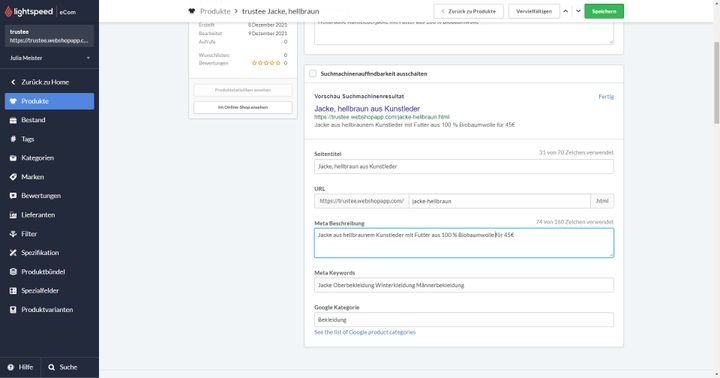This screenshot has width=720, height=378.
Task: Open the Tags menu item
Action: (x=50, y=139)
